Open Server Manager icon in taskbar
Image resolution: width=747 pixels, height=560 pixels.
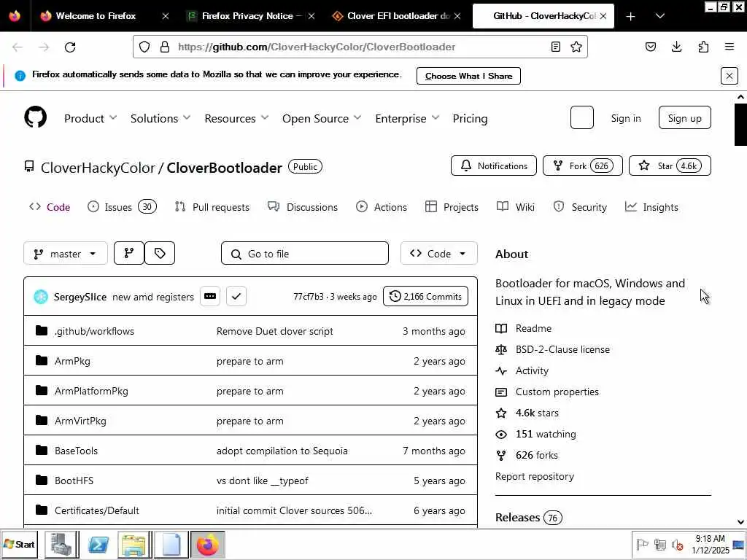point(62,544)
